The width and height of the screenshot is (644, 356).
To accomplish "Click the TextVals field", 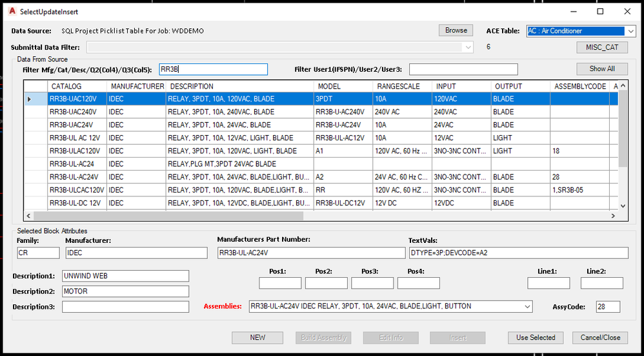I will [x=518, y=253].
